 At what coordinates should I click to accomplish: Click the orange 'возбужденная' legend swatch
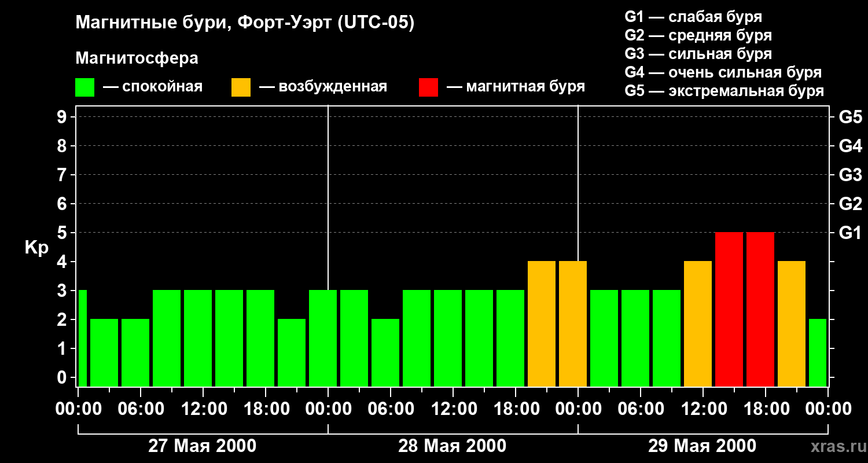[241, 87]
